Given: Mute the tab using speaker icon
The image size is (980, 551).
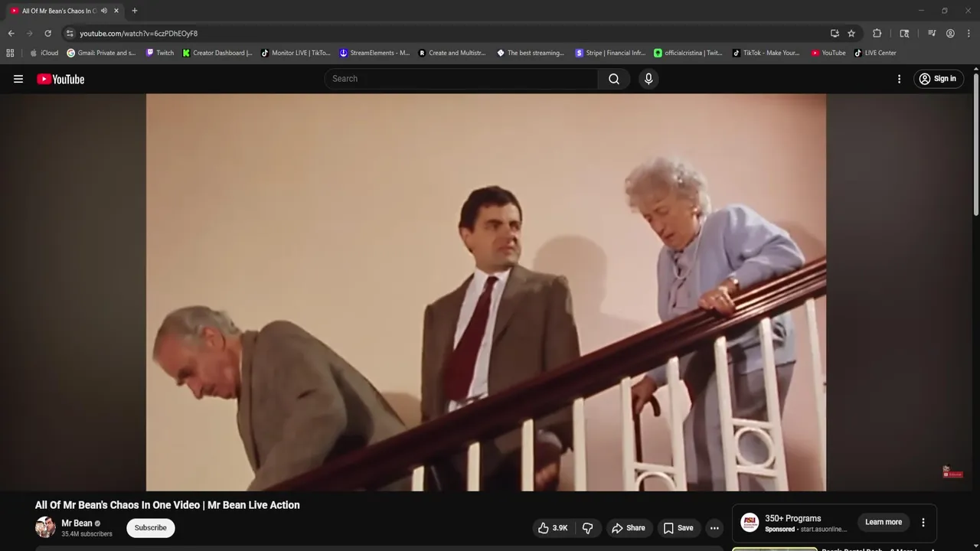Looking at the screenshot, I should coord(104,11).
